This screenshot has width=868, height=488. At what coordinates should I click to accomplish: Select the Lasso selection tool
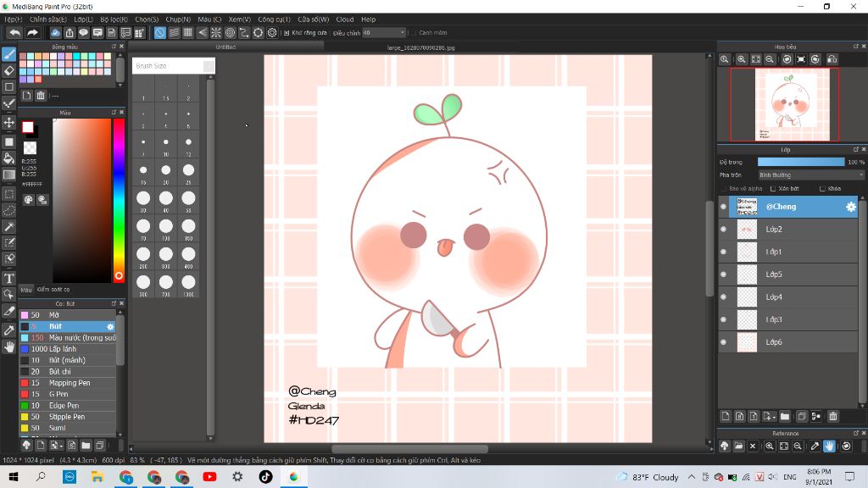click(x=8, y=210)
